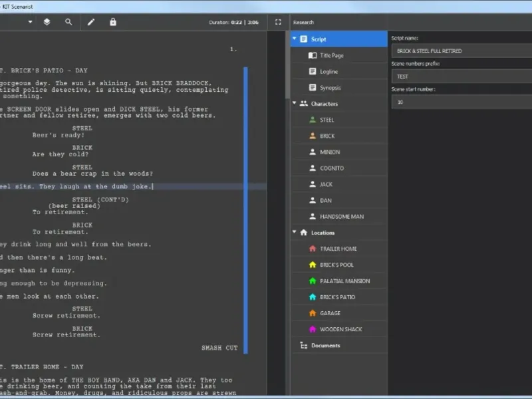Open the Logline item
This screenshot has height=399, width=532.
(x=339, y=72)
